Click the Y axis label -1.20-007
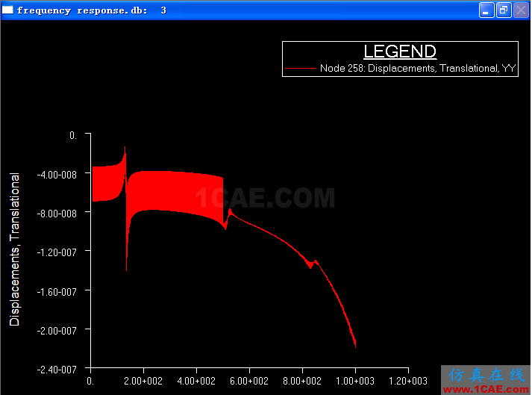The image size is (532, 395). [57, 252]
